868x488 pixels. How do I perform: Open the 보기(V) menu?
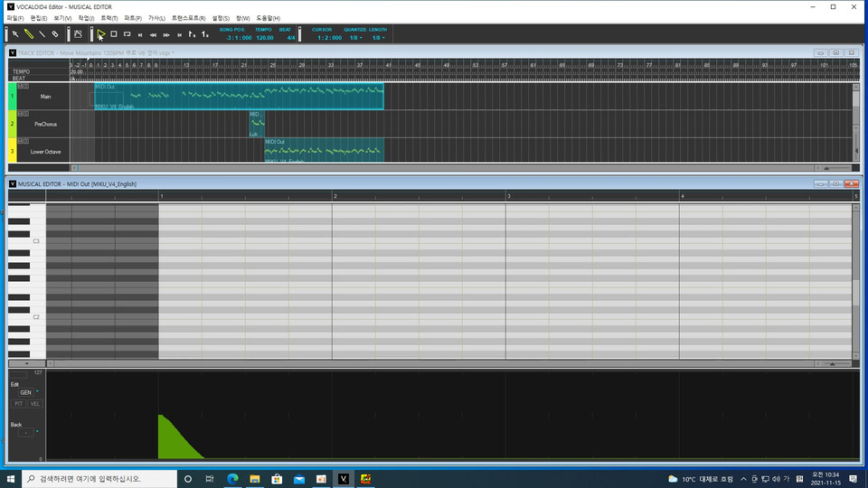(x=62, y=18)
